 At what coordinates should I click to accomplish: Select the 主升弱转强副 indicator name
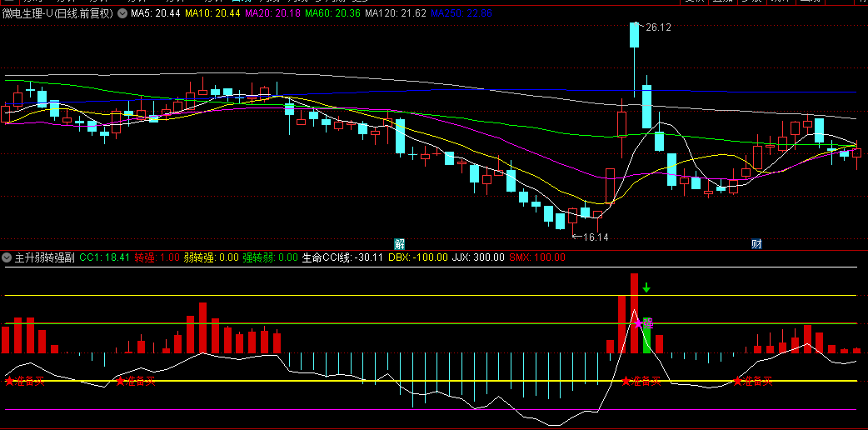click(45, 257)
